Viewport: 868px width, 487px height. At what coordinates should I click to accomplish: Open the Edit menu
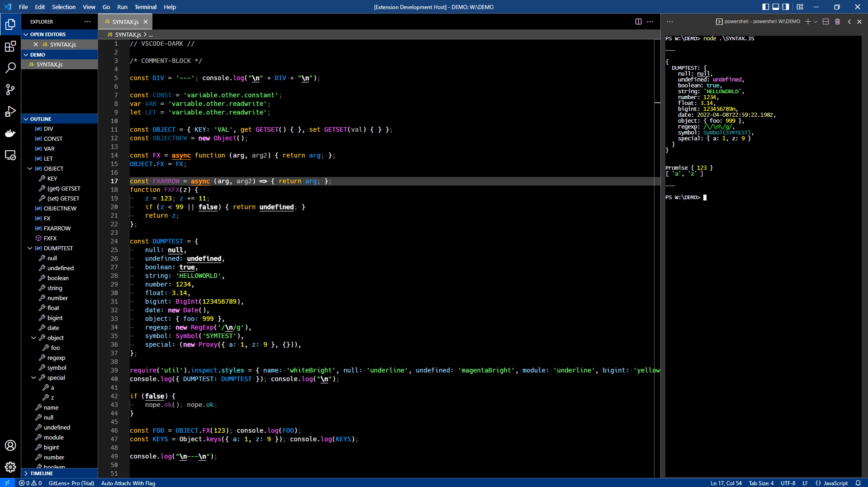40,7
